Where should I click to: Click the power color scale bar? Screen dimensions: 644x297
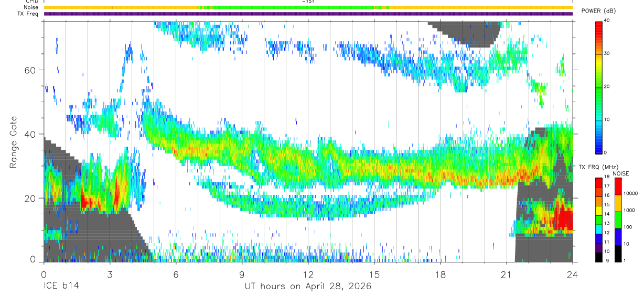click(x=599, y=87)
